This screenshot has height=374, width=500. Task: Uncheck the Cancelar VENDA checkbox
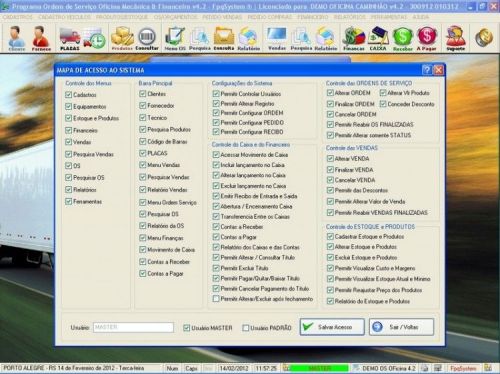click(x=330, y=180)
